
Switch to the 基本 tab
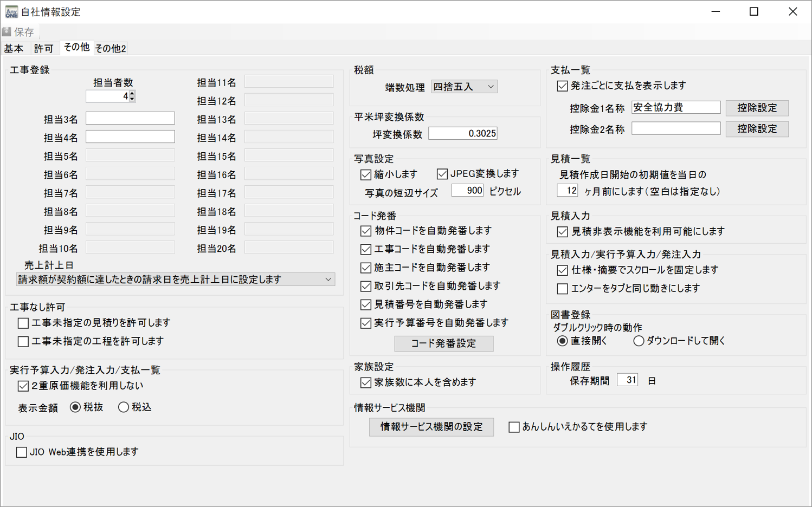14,48
